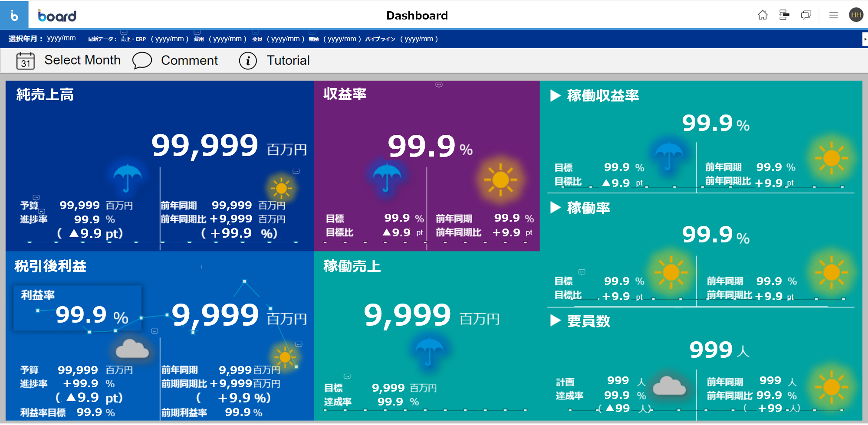
Task: Expand the 稼働収益率 section arrow
Action: [x=555, y=95]
